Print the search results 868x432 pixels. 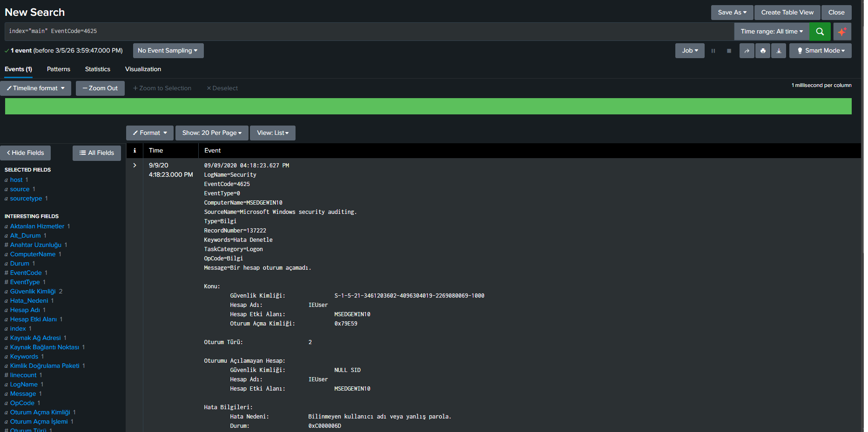[763, 51]
